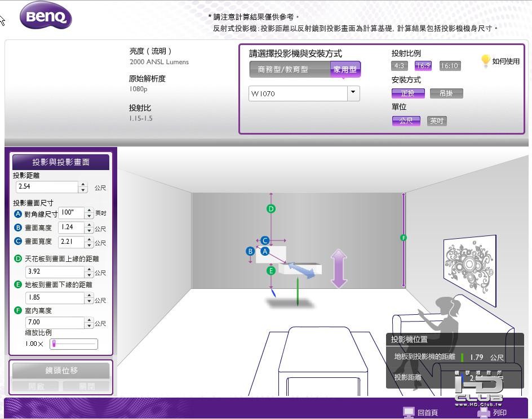
Task: Click the 1080p resolution text
Action: [139, 89]
